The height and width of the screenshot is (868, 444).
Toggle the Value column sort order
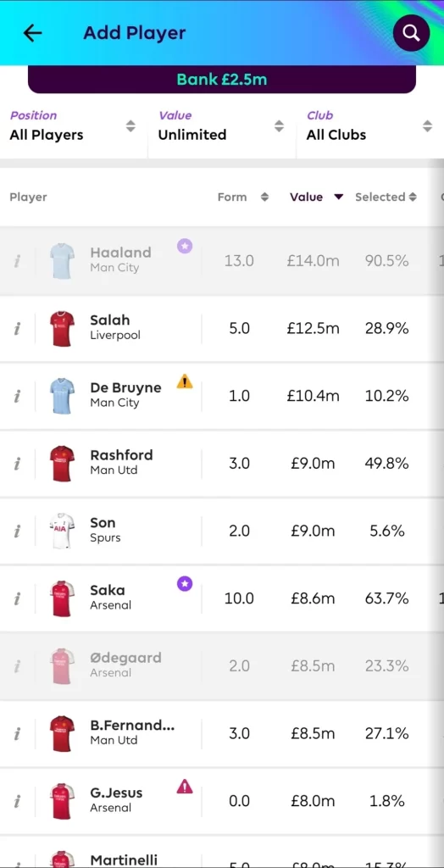tap(317, 197)
